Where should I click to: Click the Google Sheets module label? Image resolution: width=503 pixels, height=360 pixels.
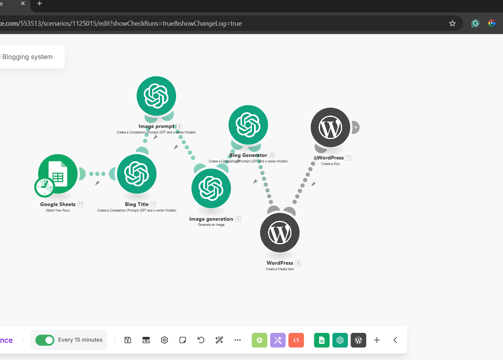(58, 204)
